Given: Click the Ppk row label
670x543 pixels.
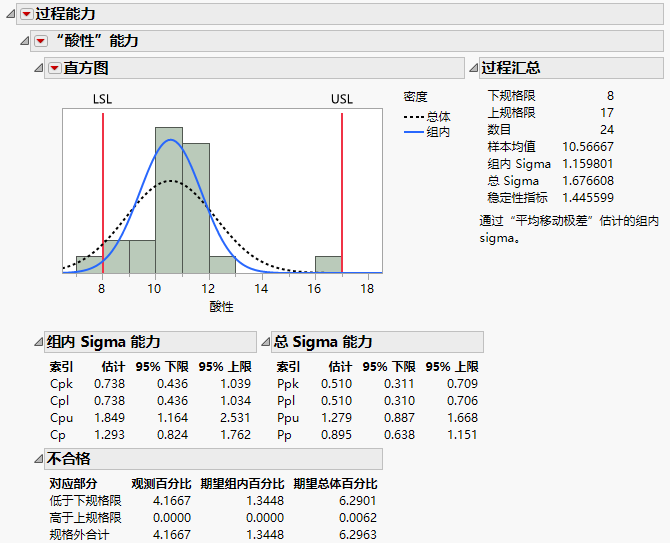Looking at the screenshot, I should click(x=288, y=384).
